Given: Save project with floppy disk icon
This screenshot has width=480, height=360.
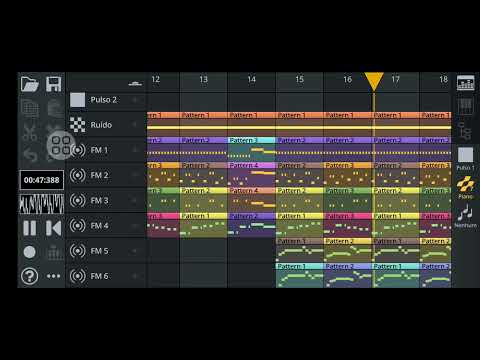Looking at the screenshot, I should [x=54, y=84].
